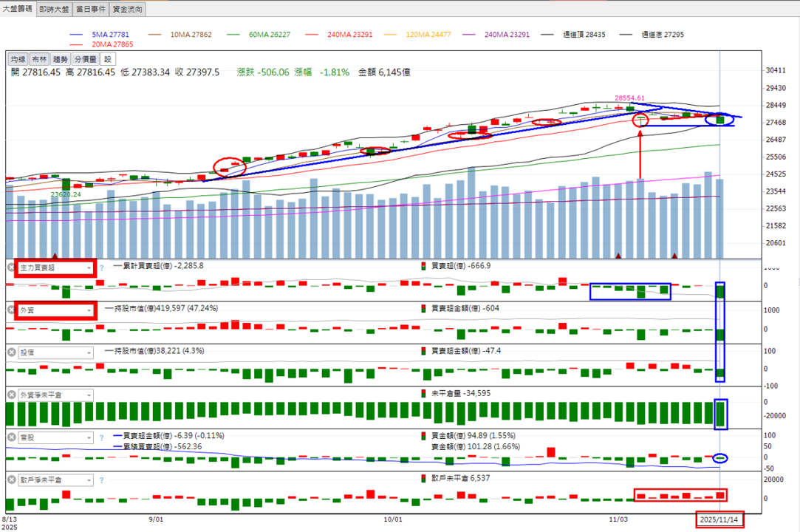The height and width of the screenshot is (532, 800).
Task: Open chart settings with 設 button
Action: (108, 59)
